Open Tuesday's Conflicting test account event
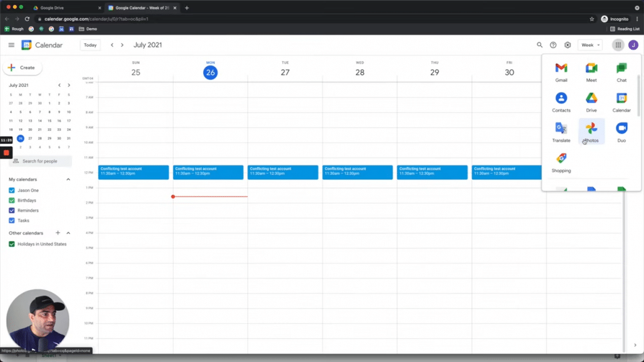The height and width of the screenshot is (362, 644). coord(283,172)
